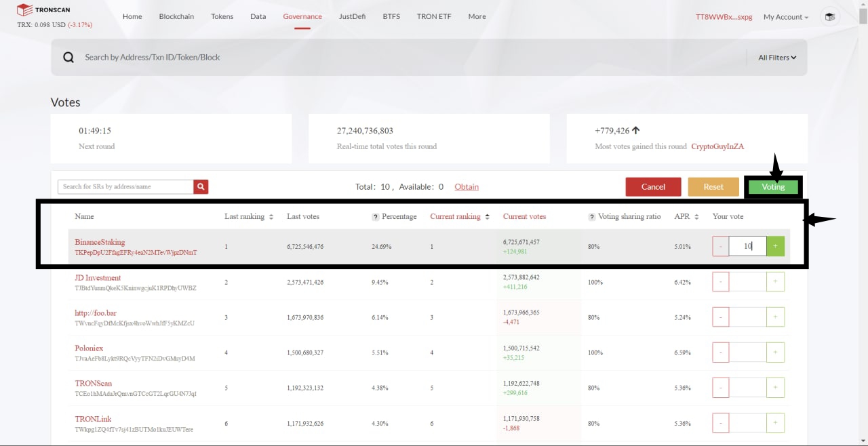Click the green Voting button

tap(773, 187)
